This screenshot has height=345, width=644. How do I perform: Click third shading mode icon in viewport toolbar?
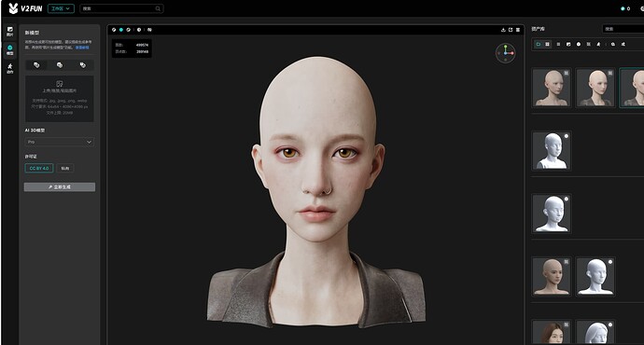129,30
